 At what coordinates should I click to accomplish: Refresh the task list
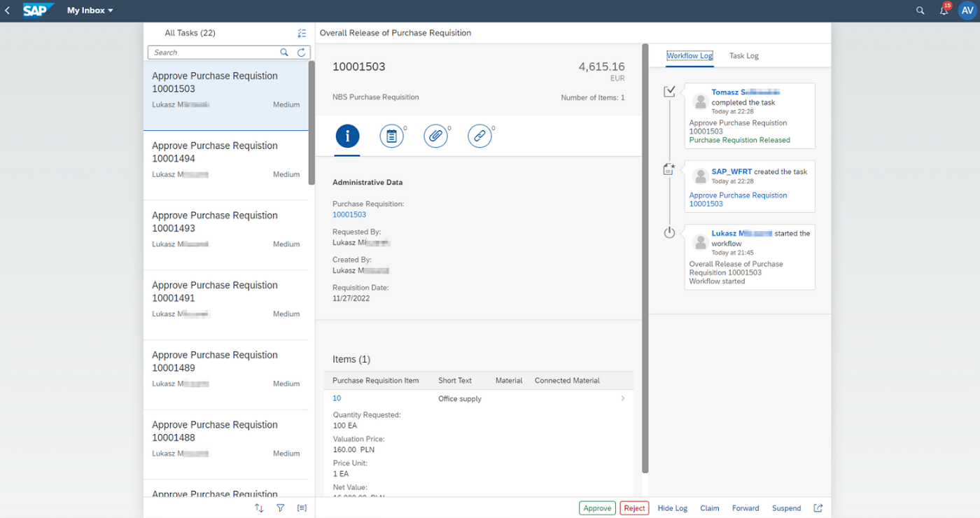click(302, 52)
